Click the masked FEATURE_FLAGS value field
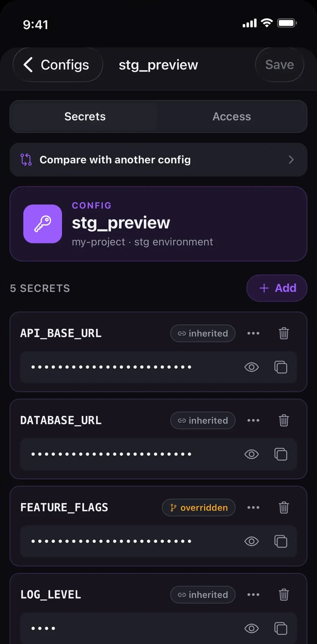 158,541
